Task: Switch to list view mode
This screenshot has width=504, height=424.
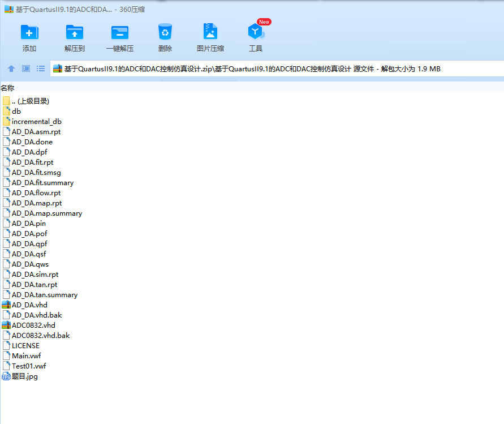Action: pyautogui.click(x=41, y=68)
